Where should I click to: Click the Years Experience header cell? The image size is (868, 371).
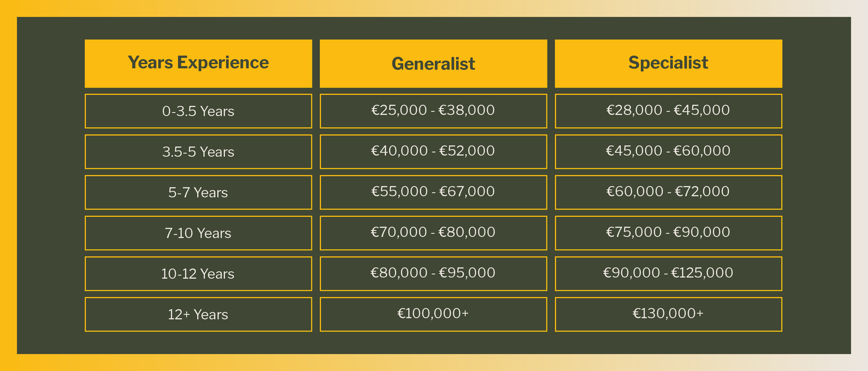pos(198,63)
